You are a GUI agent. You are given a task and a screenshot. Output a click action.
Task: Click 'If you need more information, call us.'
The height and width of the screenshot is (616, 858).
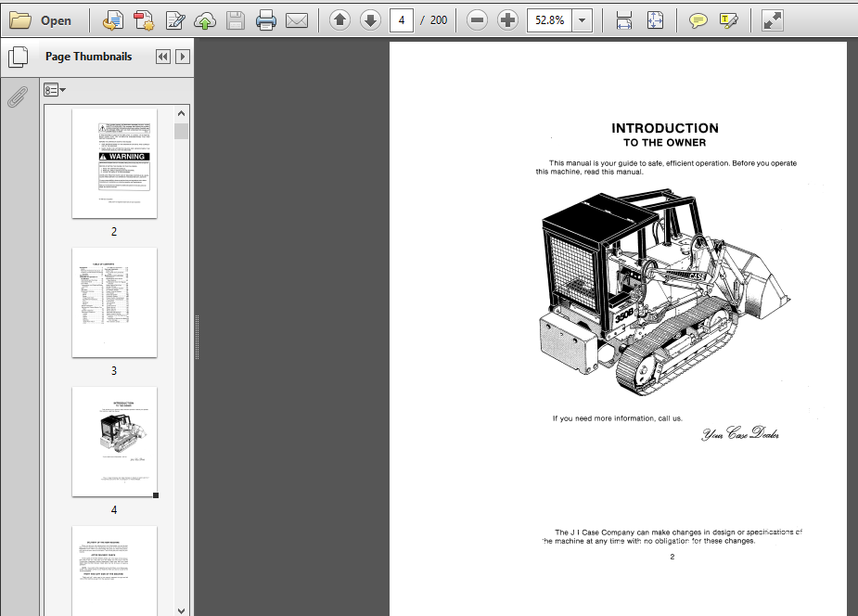pos(617,418)
